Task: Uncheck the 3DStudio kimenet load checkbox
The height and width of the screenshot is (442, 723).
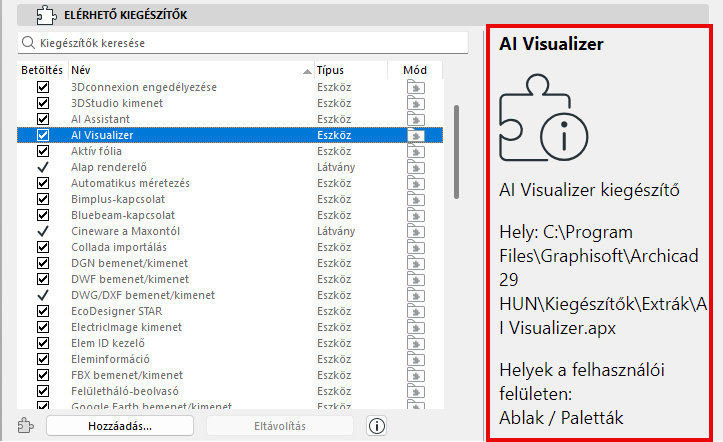Action: click(43, 103)
